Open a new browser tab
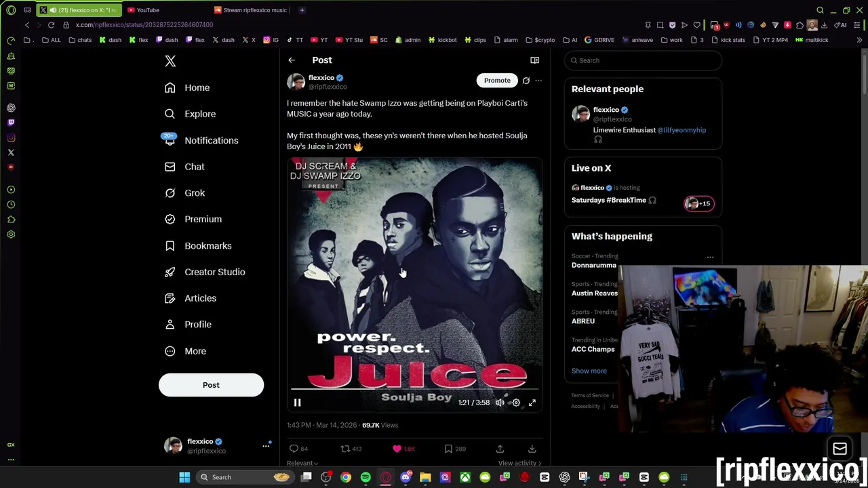868x488 pixels. click(x=302, y=10)
